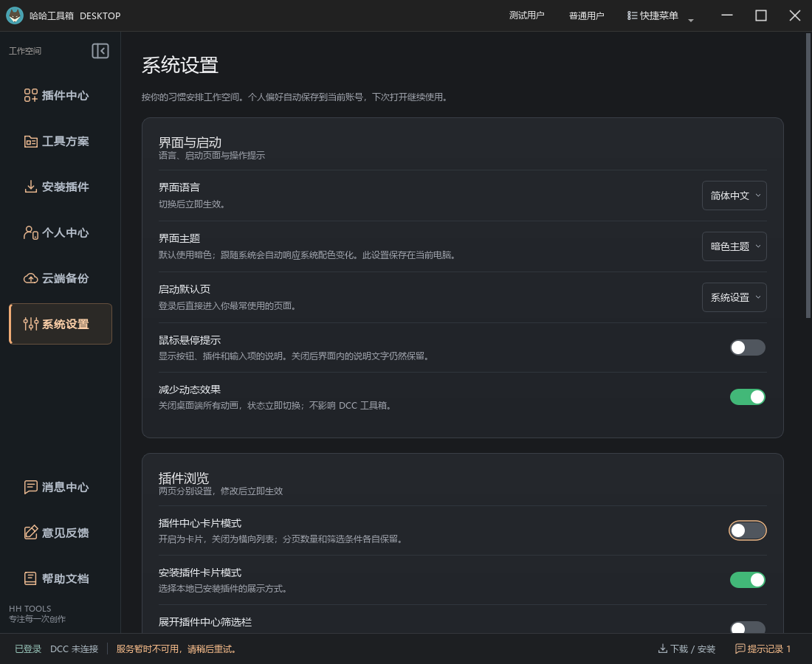This screenshot has height=664, width=812.
Task: Click the 意见反馈 edit icon
Action: (x=30, y=533)
